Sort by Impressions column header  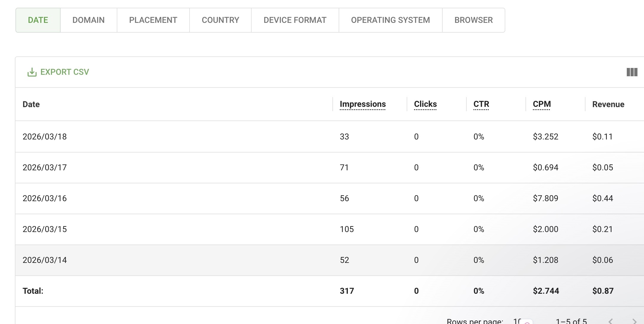[363, 104]
